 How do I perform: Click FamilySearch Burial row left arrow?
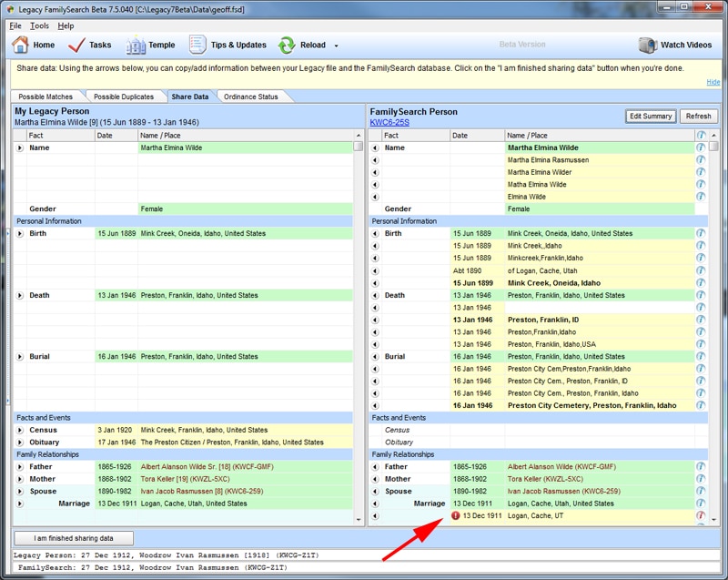click(x=375, y=357)
